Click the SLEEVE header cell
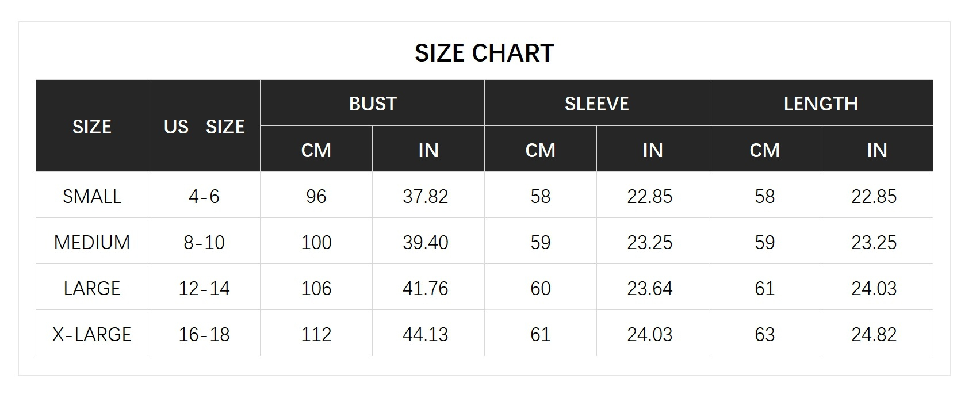Screen dimensions: 980x409 [x=596, y=104]
